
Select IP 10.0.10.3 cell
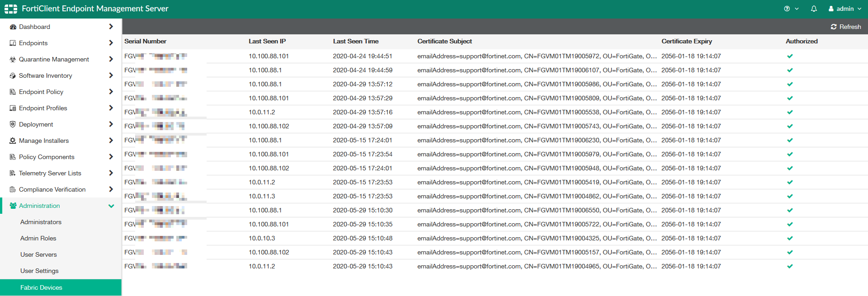point(262,238)
